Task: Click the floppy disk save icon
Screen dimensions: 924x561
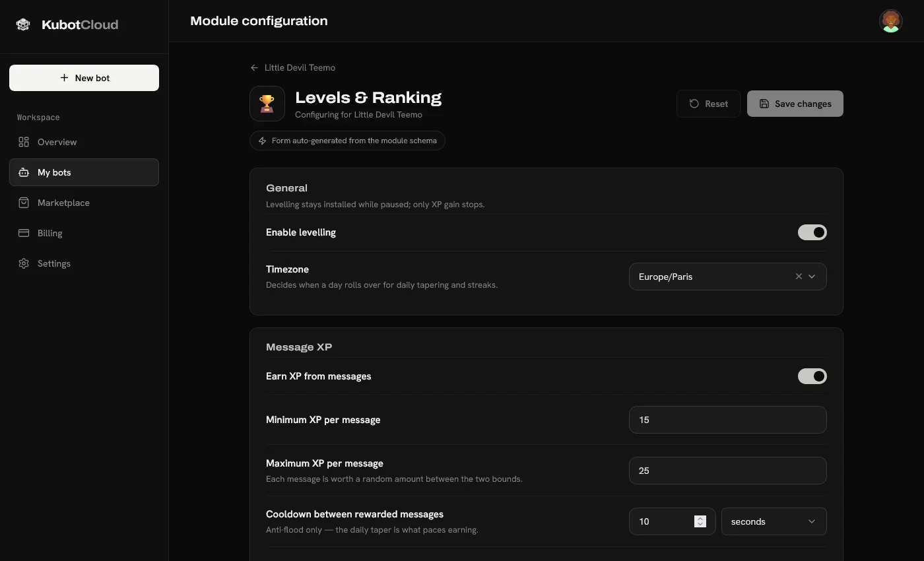Action: point(764,104)
